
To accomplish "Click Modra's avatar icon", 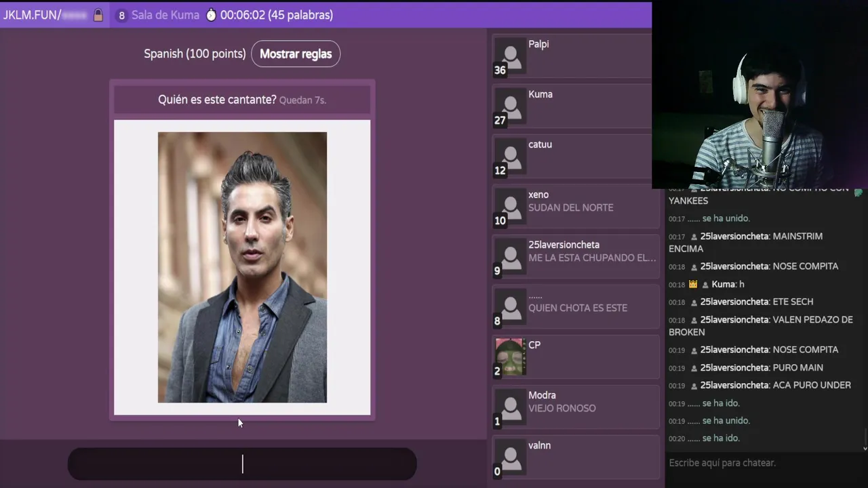I will point(510,407).
